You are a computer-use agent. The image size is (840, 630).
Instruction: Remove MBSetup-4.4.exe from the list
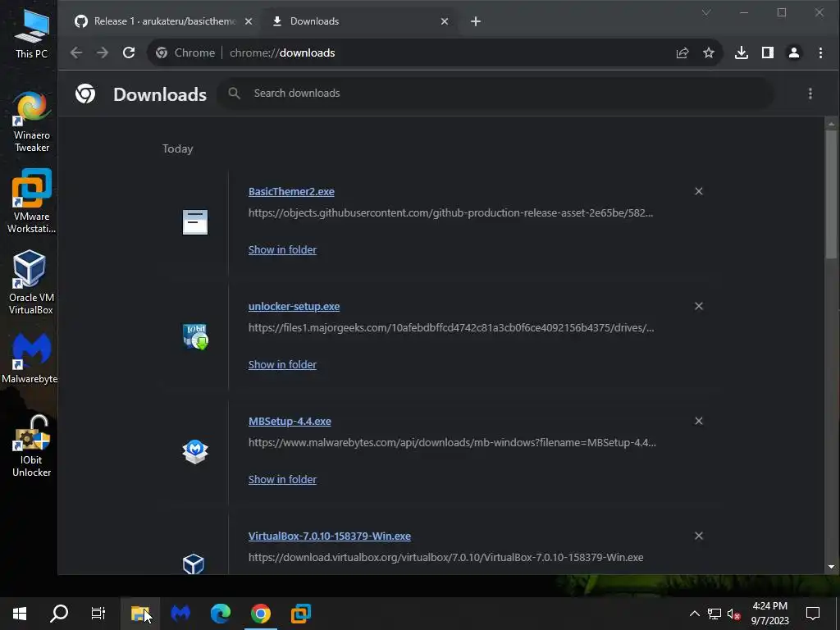pos(699,421)
